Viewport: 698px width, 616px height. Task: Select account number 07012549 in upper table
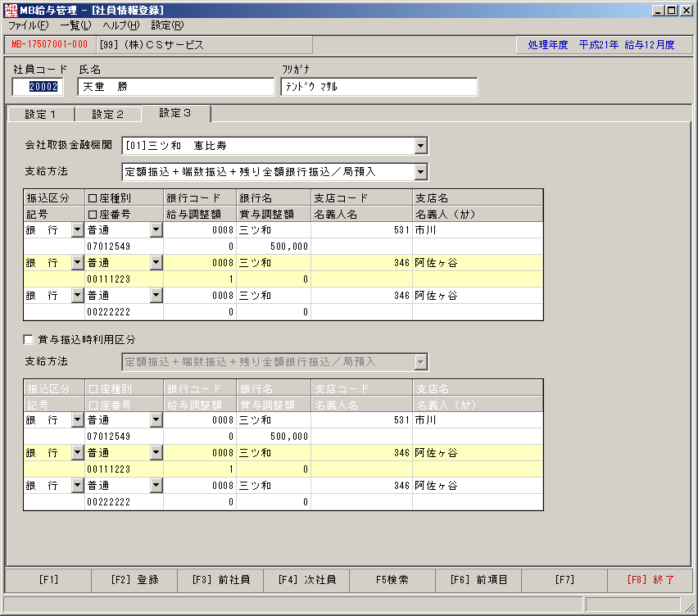[125, 247]
